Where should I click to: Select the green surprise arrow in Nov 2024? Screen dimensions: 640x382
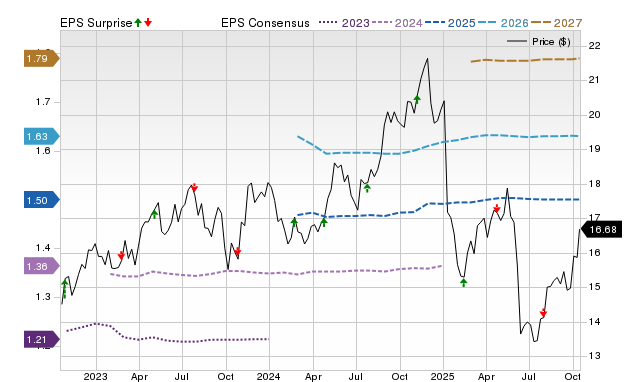coord(417,99)
